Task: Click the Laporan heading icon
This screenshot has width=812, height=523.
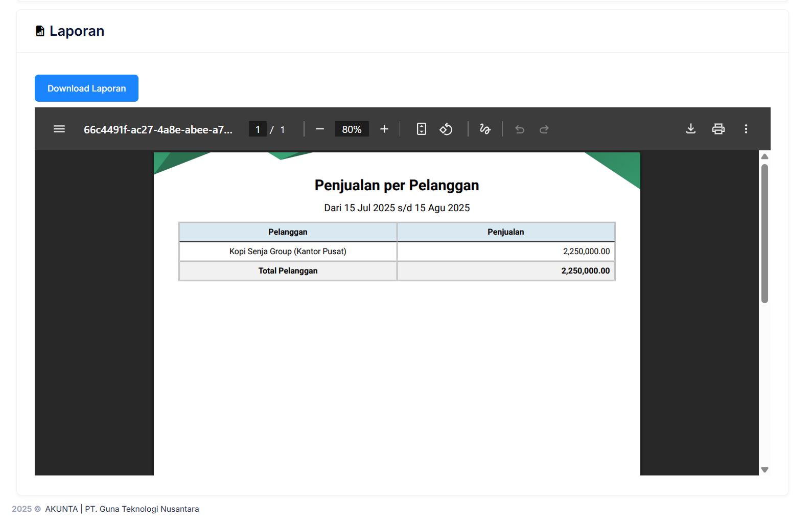Action: 40,31
